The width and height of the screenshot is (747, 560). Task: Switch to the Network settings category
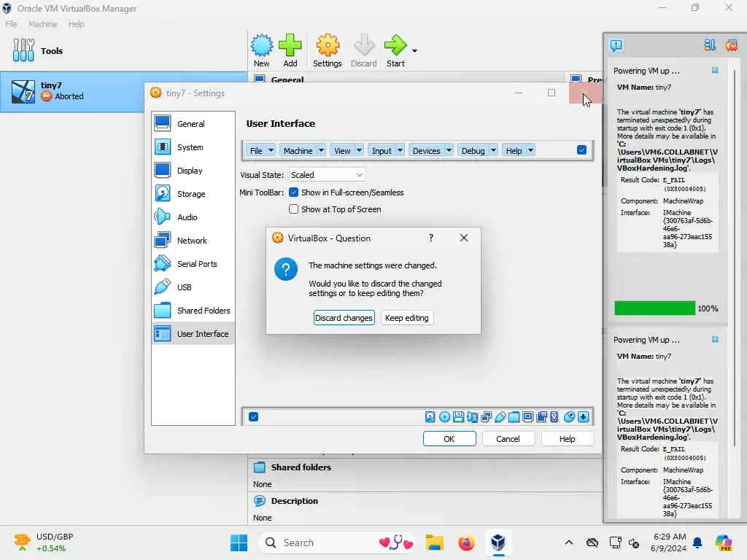coord(193,241)
